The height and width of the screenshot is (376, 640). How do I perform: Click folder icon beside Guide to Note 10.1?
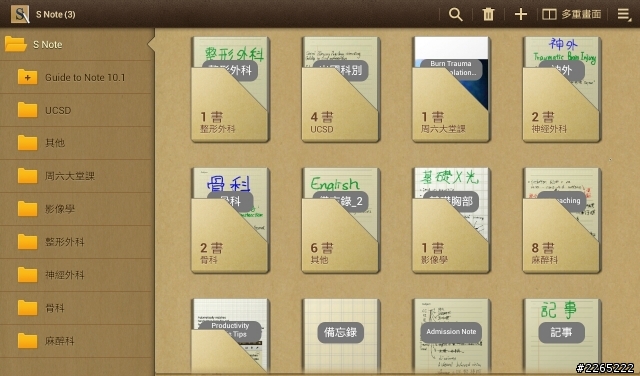pos(27,77)
